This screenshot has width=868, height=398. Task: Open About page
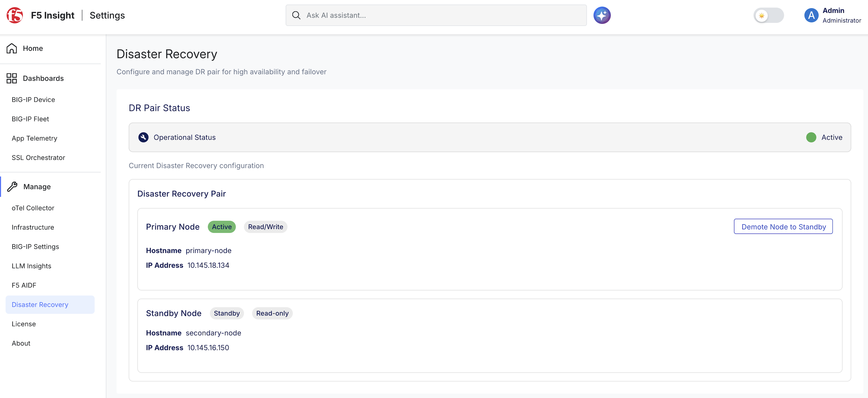21,343
